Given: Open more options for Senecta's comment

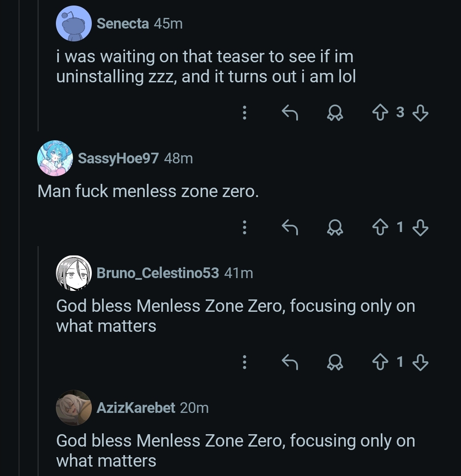Looking at the screenshot, I should click(244, 113).
